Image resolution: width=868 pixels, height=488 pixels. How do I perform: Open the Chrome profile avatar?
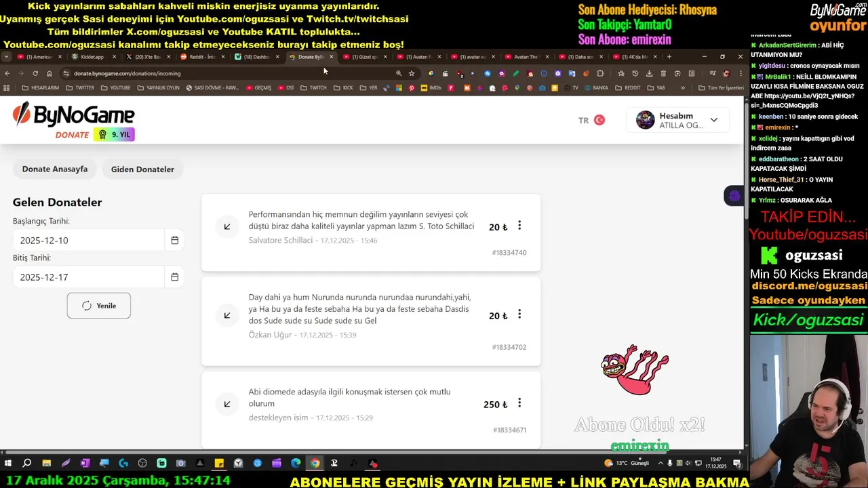(x=726, y=73)
